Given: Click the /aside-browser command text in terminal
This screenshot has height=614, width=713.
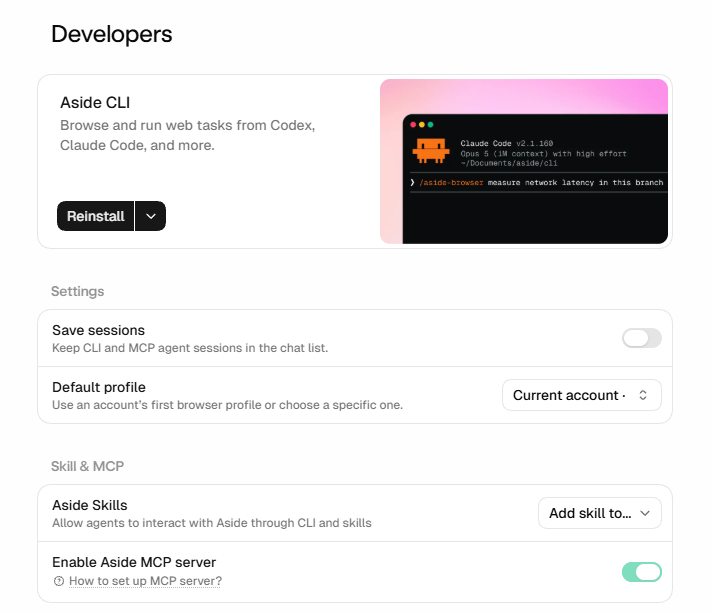Looking at the screenshot, I should click(451, 183).
